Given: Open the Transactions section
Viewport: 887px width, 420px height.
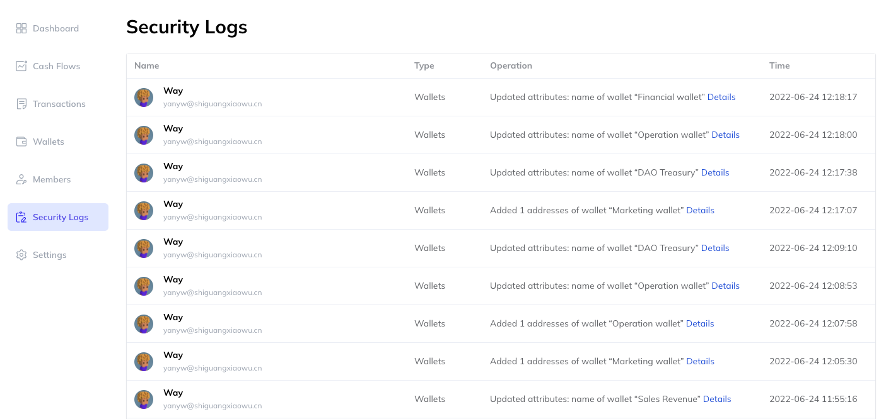Looking at the screenshot, I should tap(58, 104).
